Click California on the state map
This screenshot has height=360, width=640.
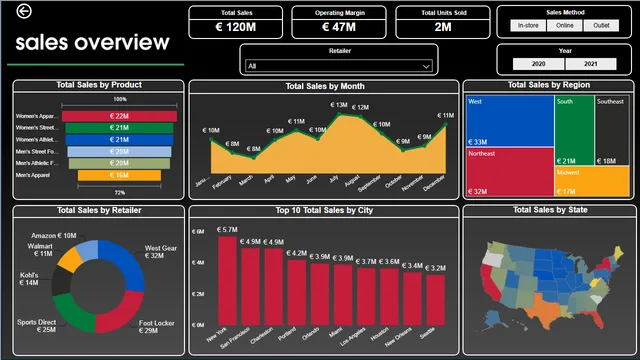[491, 283]
